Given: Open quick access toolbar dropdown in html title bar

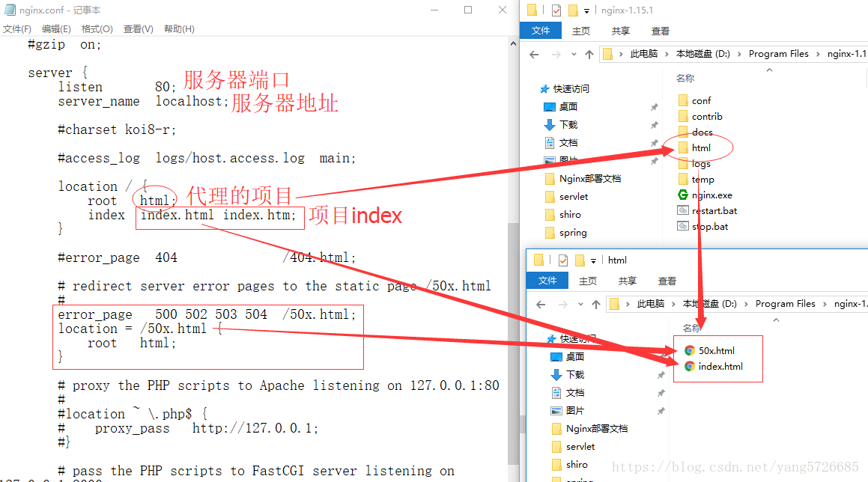Looking at the screenshot, I should tap(593, 260).
